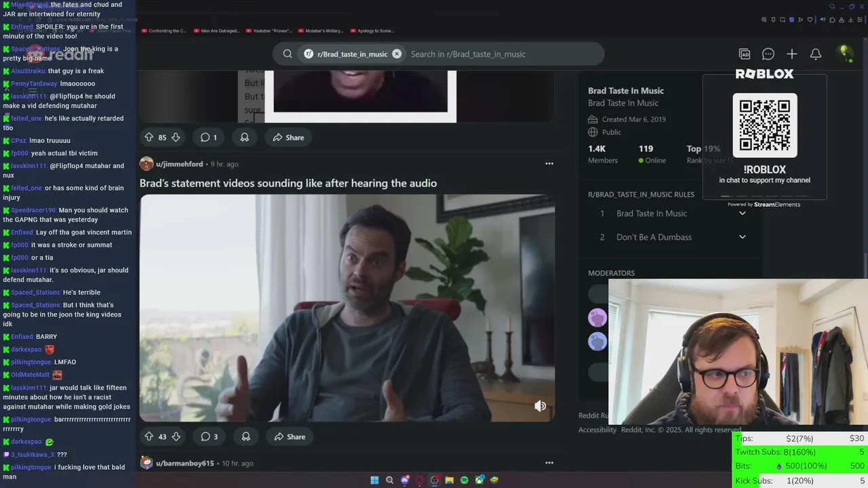Open Spotify from the taskbar
868x488 pixels.
[464, 480]
